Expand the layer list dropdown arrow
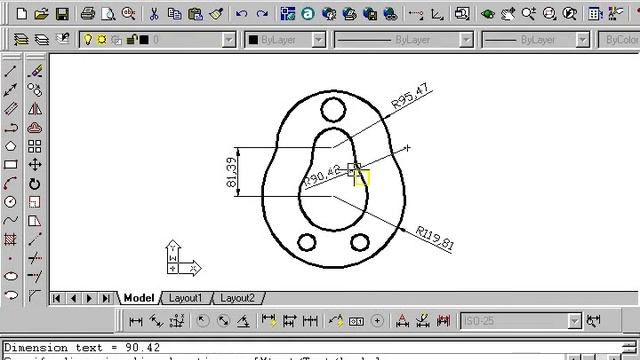 tap(229, 40)
